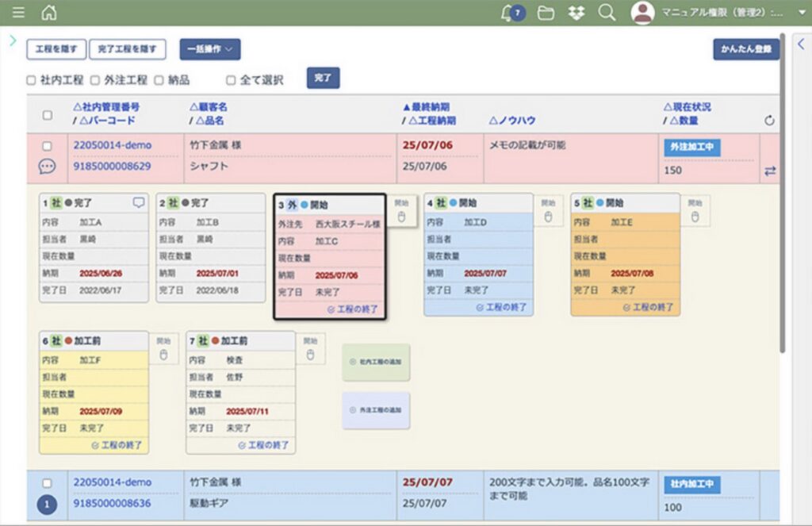The image size is (812, 526).
Task: Open notifications bell with badge 7
Action: pos(511,13)
